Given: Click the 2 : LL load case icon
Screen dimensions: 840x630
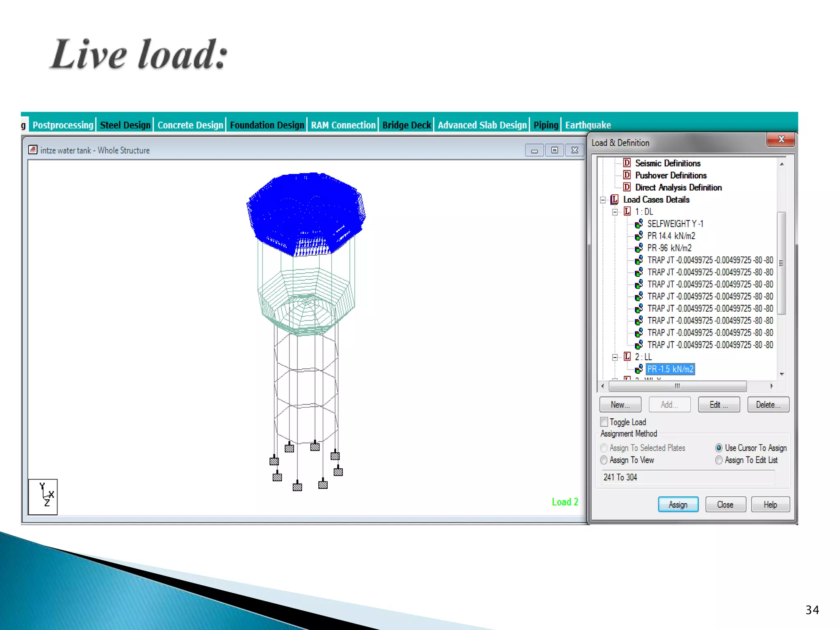Looking at the screenshot, I should tap(627, 356).
